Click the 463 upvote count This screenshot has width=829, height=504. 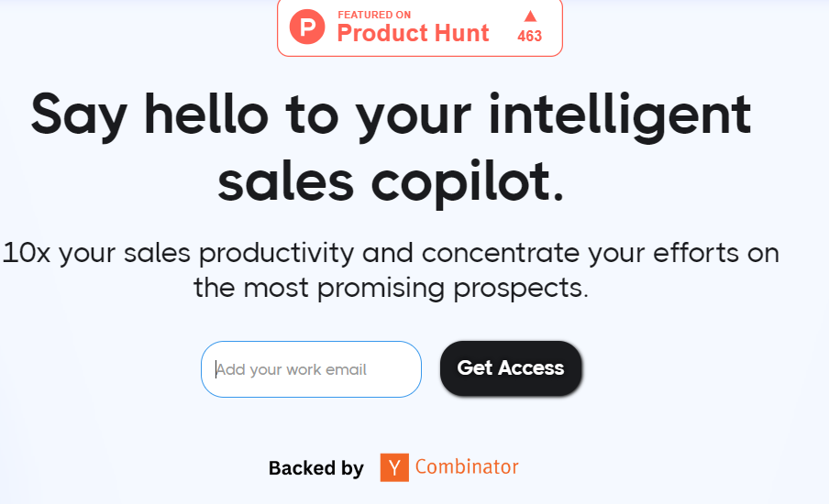[x=530, y=37]
